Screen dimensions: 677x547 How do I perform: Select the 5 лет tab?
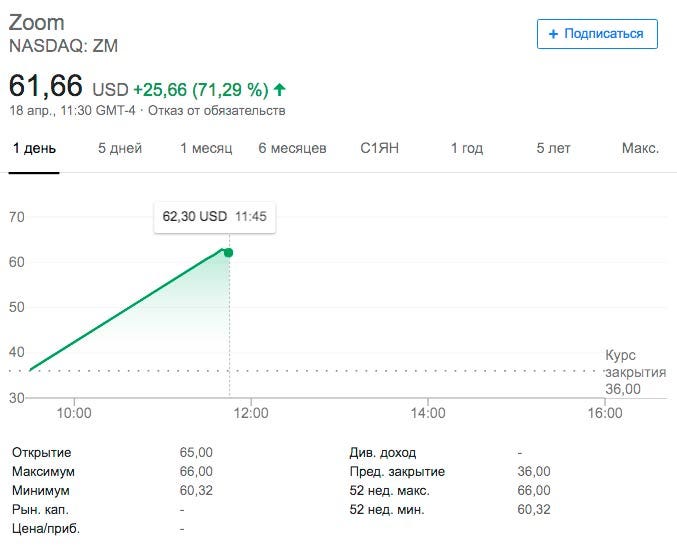pyautogui.click(x=553, y=148)
